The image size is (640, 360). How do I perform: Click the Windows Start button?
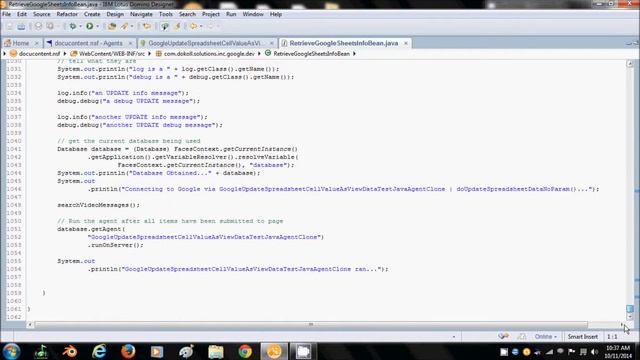(11, 351)
